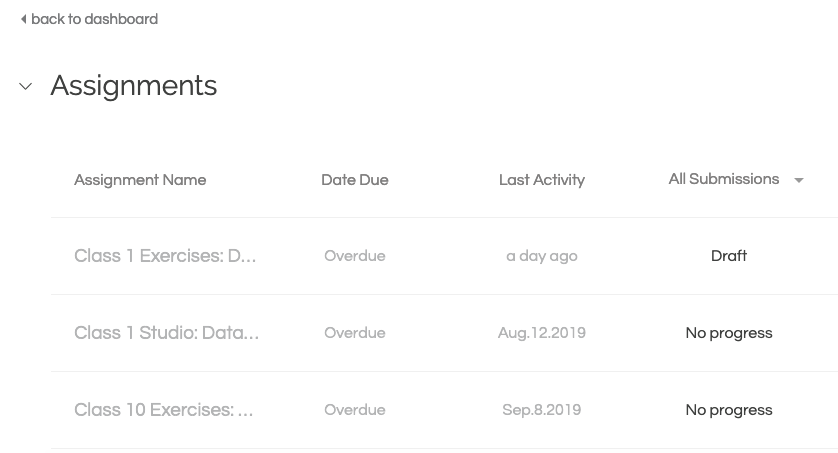
Task: Click No progress status for Class 10 Exercises
Action: click(x=729, y=410)
